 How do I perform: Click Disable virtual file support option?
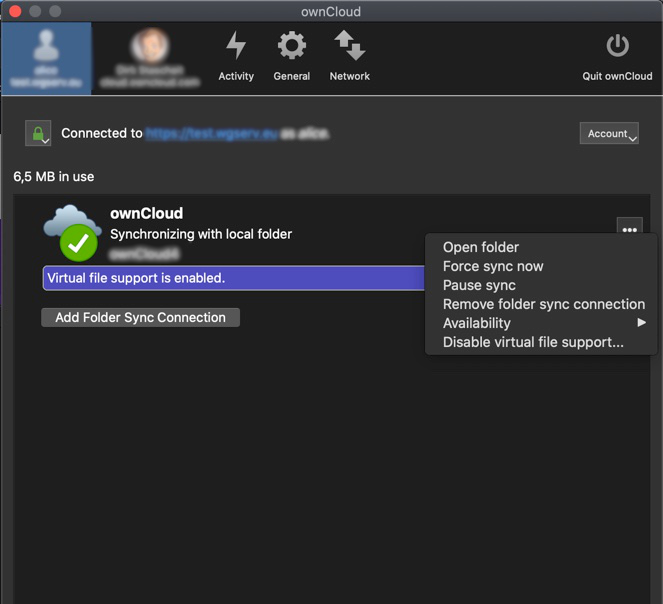tap(533, 342)
